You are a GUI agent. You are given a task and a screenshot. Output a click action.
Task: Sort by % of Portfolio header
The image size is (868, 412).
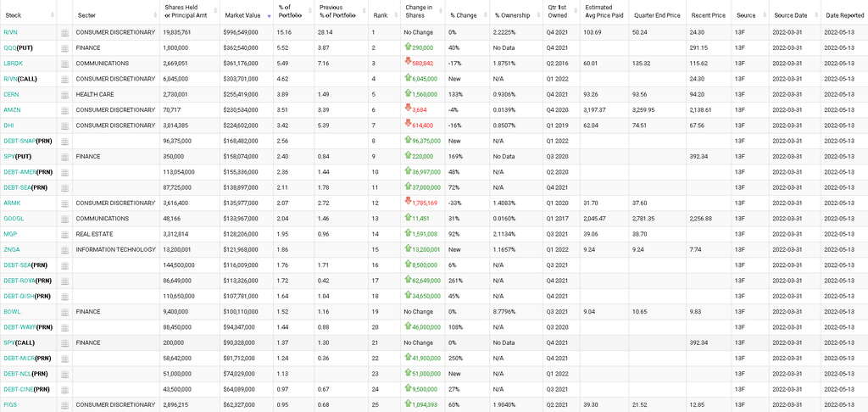[292, 12]
